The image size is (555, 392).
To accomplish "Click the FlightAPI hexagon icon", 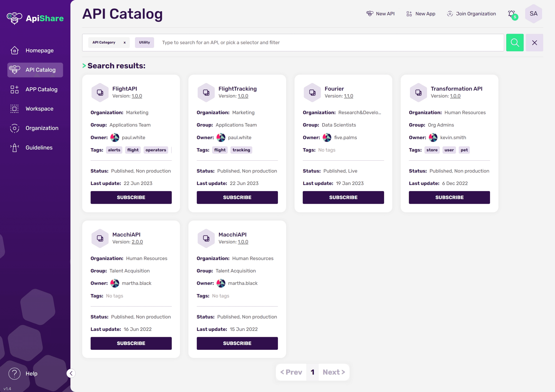I will click(100, 92).
